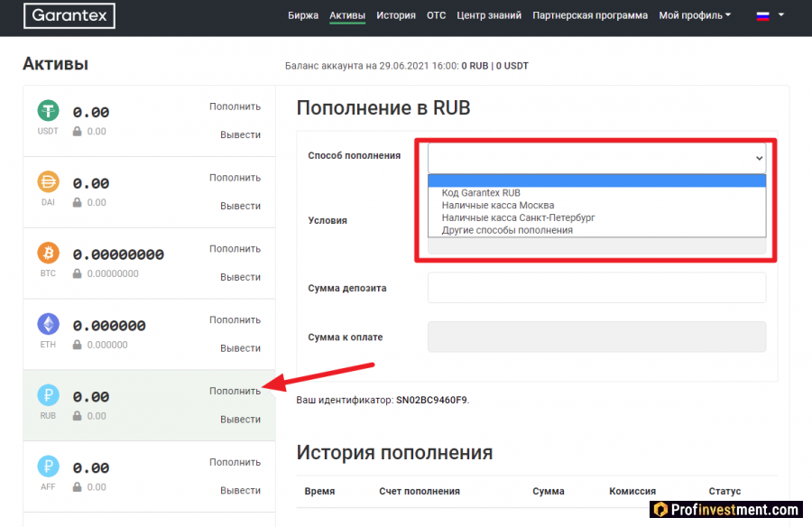
Task: Click the lock icon under USDT balance
Action: coord(78,131)
